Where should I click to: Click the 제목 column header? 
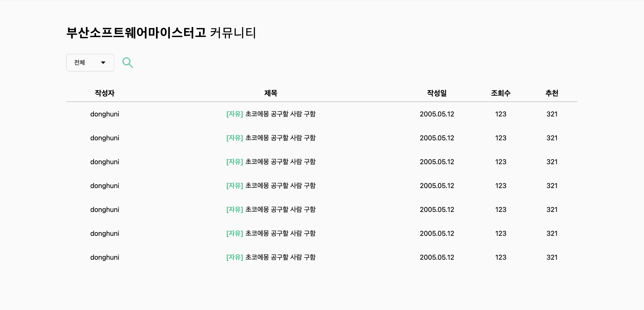pyautogui.click(x=271, y=93)
